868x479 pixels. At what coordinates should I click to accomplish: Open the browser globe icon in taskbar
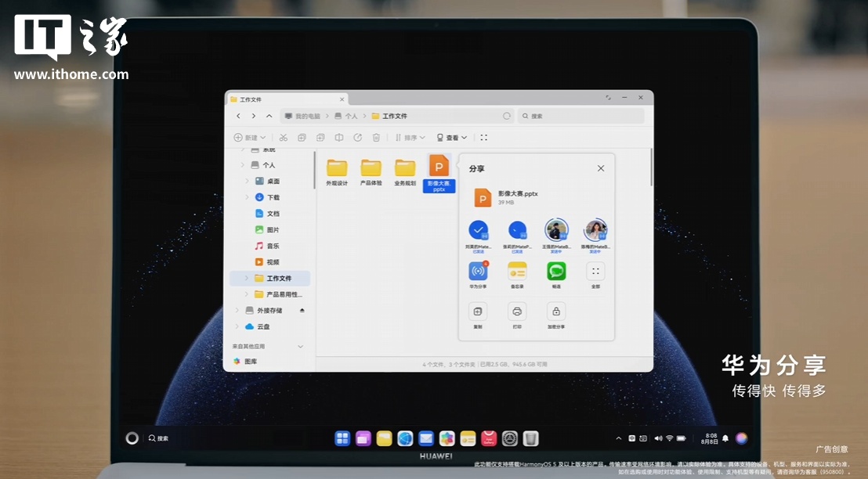tap(405, 438)
